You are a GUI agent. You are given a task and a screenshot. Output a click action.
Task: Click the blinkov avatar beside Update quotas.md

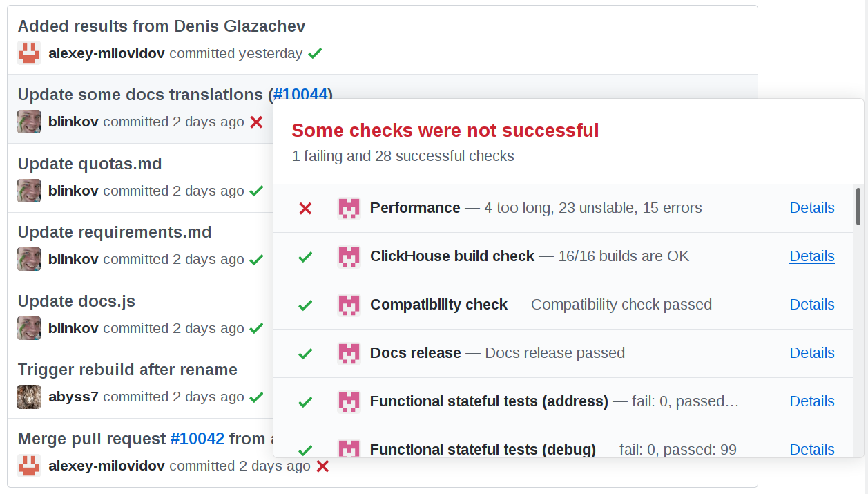[29, 191]
